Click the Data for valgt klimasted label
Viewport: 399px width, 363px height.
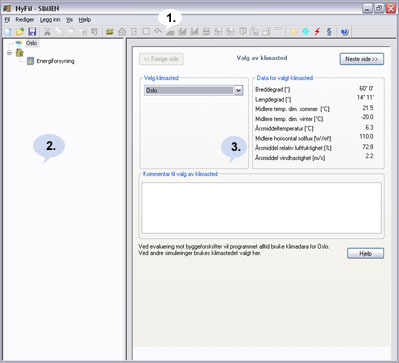285,78
